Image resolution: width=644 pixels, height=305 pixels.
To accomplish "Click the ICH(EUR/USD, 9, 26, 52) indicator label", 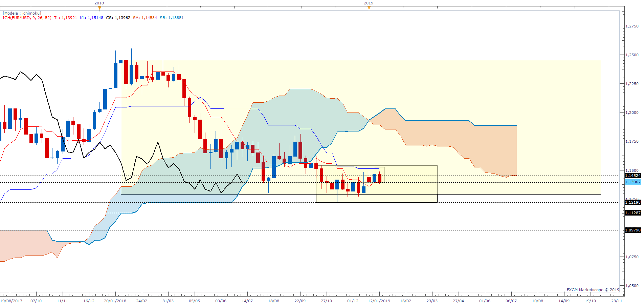I will (27, 18).
